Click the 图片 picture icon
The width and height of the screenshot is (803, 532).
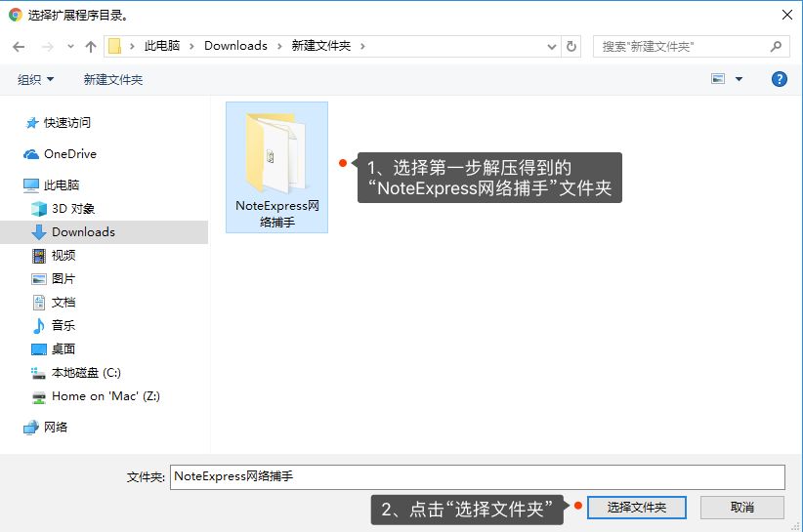(39, 279)
